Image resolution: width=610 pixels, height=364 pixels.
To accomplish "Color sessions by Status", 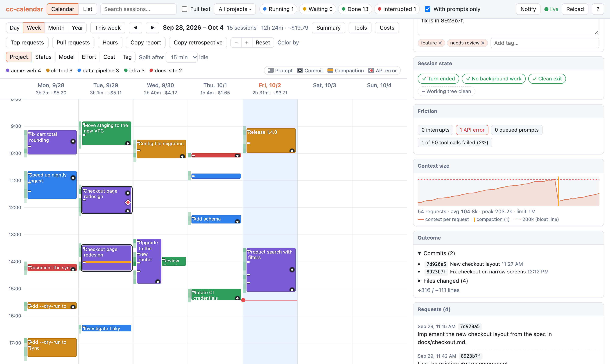I will (43, 57).
